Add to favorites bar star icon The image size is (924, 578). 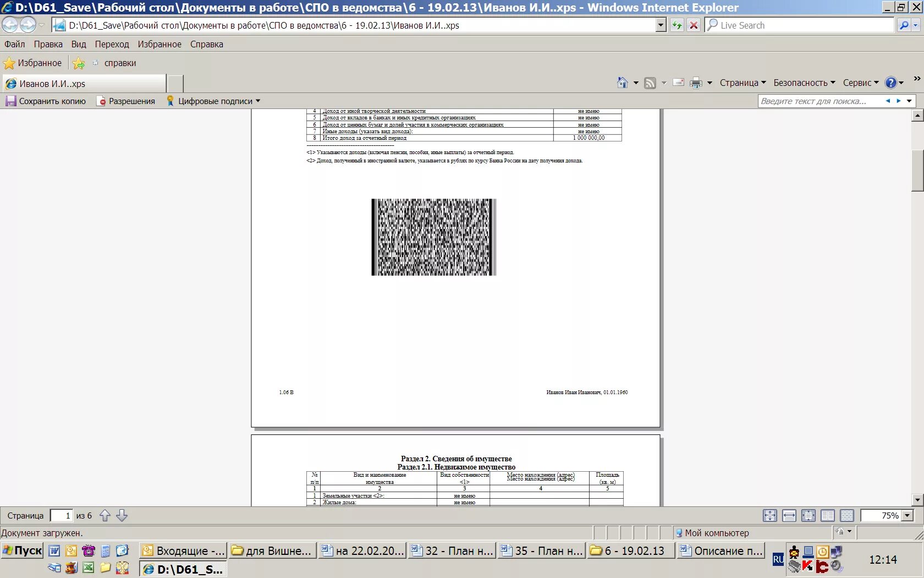pos(79,63)
